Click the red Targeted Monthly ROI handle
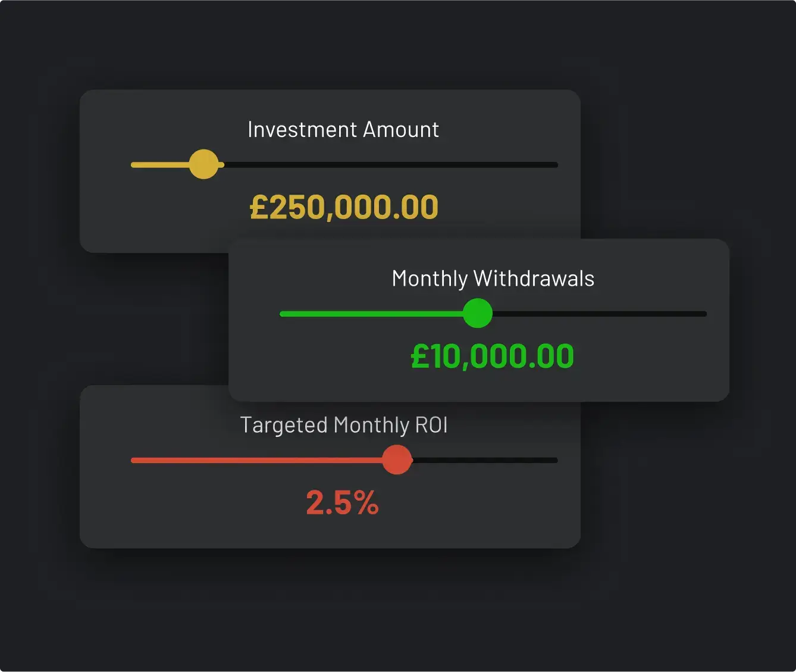Viewport: 796px width, 672px height. pyautogui.click(x=397, y=460)
